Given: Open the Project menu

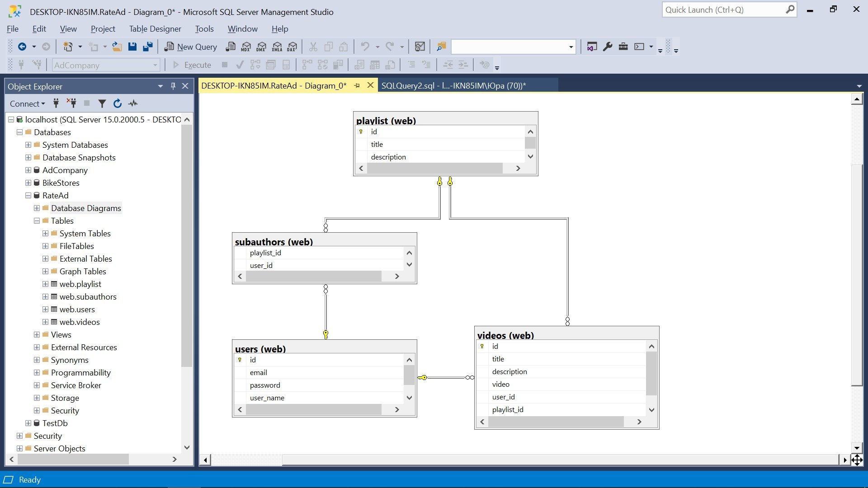Looking at the screenshot, I should point(103,29).
